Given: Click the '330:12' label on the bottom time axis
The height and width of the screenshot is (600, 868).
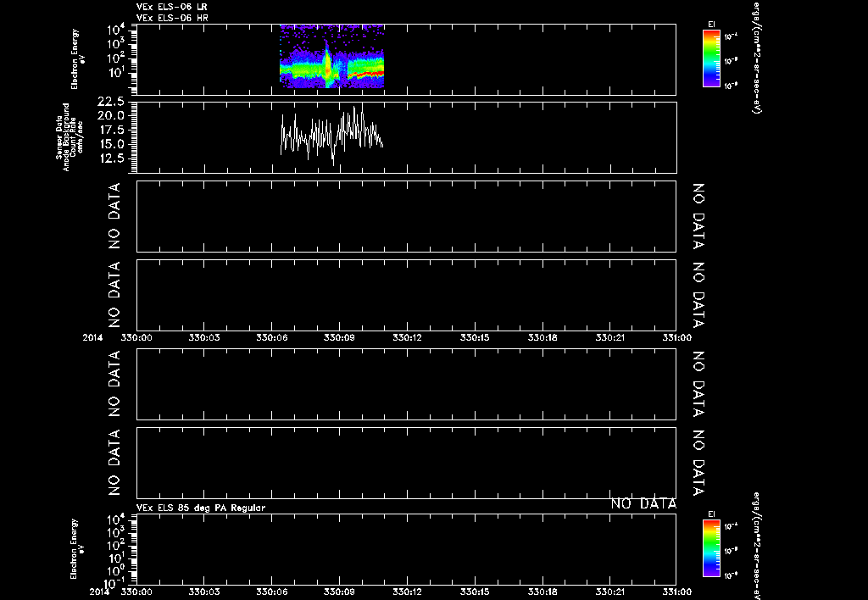Looking at the screenshot, I should click(x=408, y=592).
